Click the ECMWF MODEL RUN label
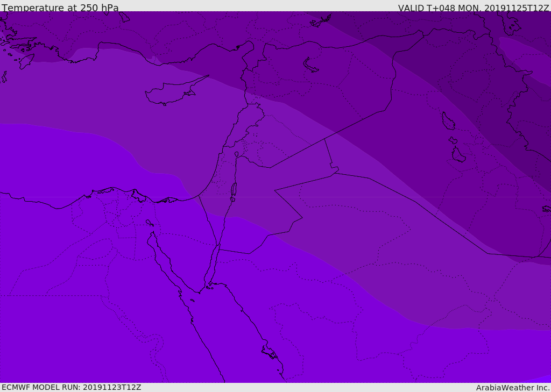551x392 pixels. (72, 388)
